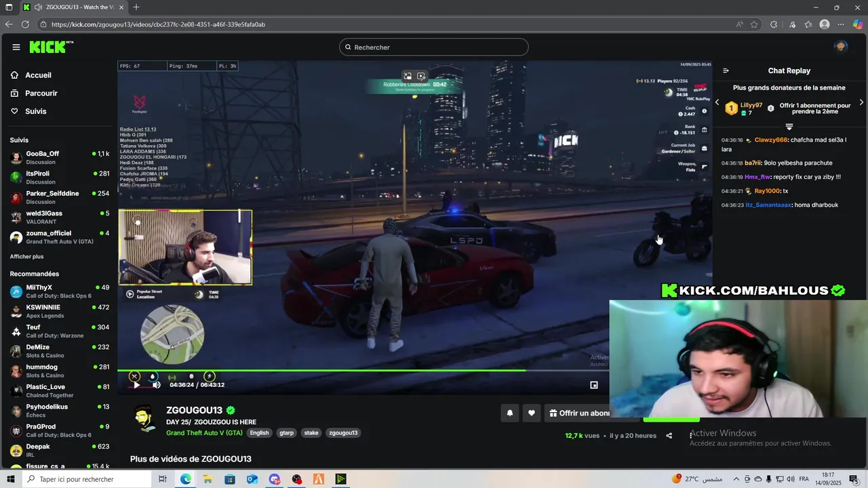868x488 pixels.
Task: Open Task View on the taskbar
Action: 163,479
